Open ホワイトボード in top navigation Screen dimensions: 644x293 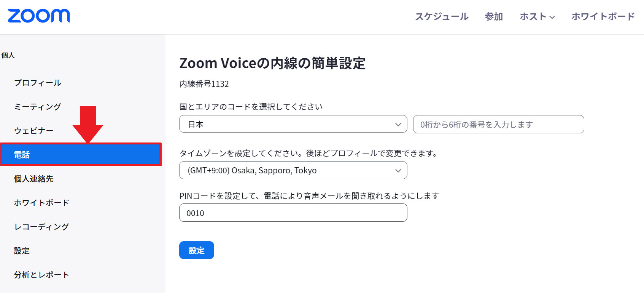click(x=603, y=17)
